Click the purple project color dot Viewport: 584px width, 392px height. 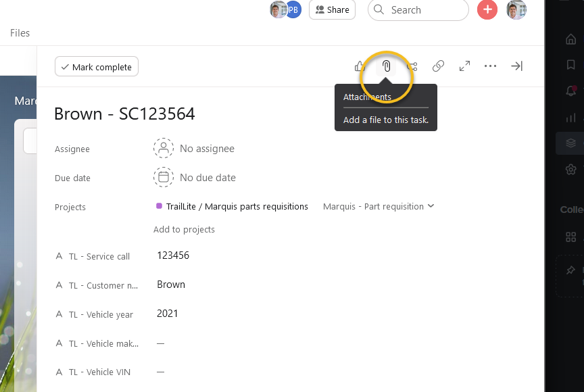point(159,206)
